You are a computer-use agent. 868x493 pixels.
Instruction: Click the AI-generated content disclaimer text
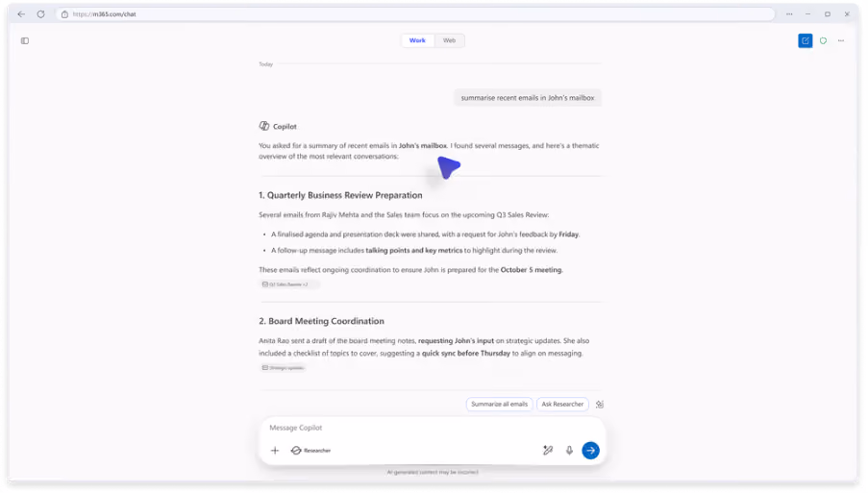433,472
